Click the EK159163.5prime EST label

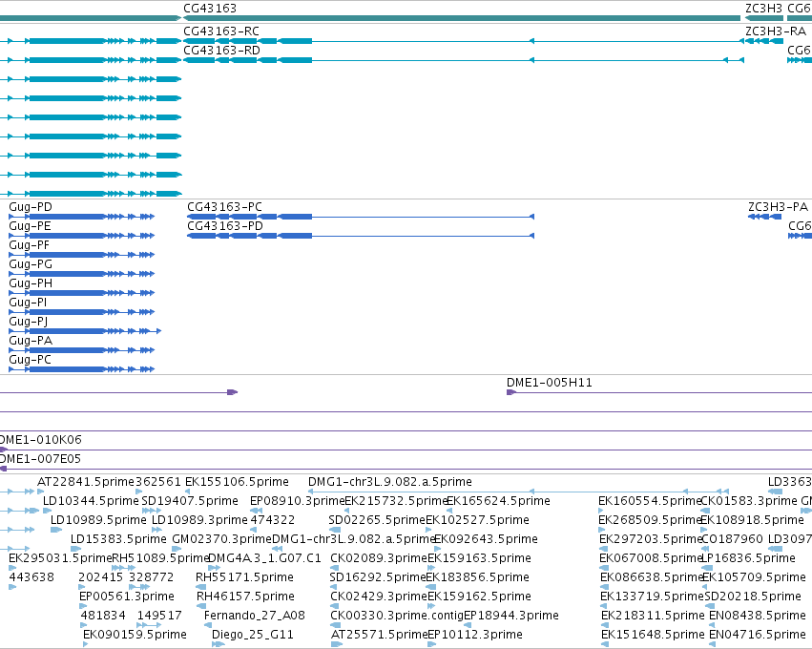[479, 559]
